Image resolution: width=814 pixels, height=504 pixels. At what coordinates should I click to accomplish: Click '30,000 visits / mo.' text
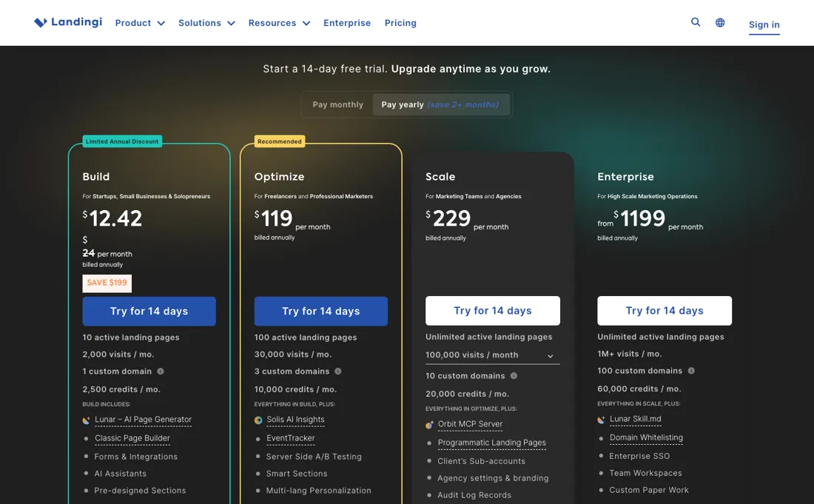293,355
